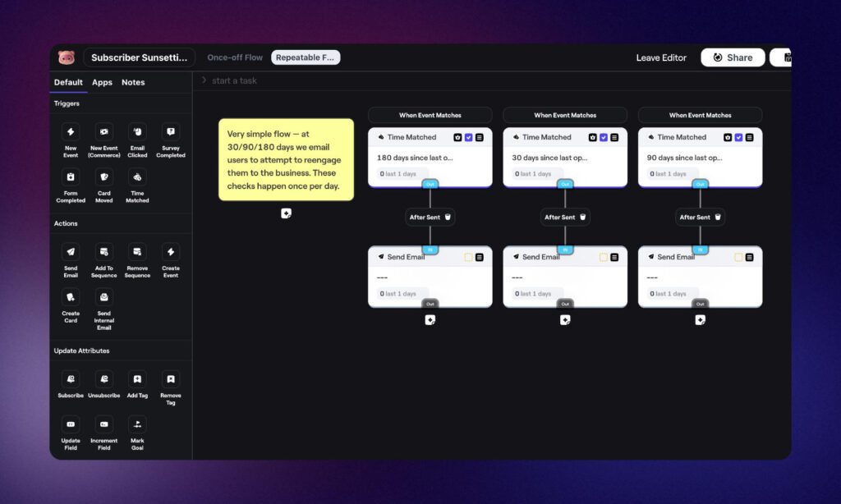Enable the Repeatable Flow mode

(x=306, y=57)
